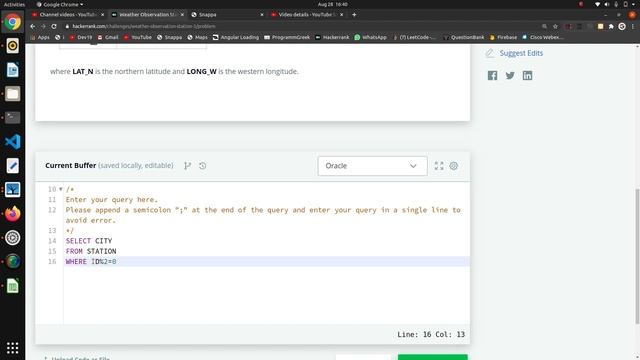Bookmark this page with the star
This screenshot has width=640, height=360.
(x=555, y=26)
